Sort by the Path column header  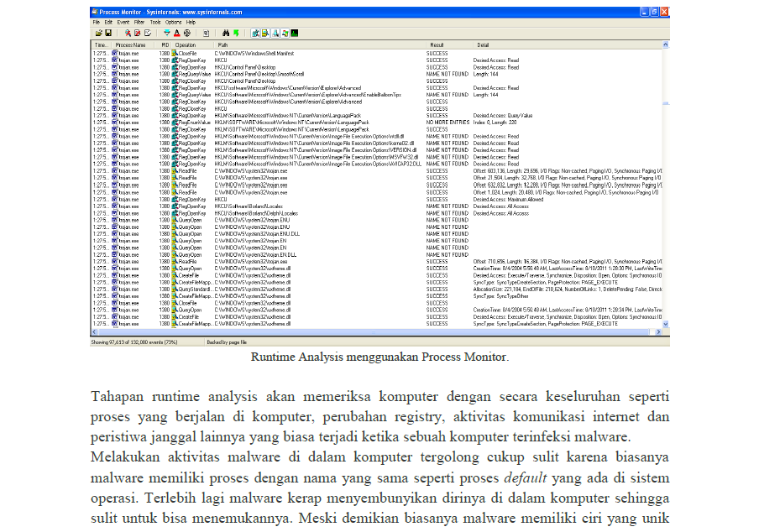(320, 45)
